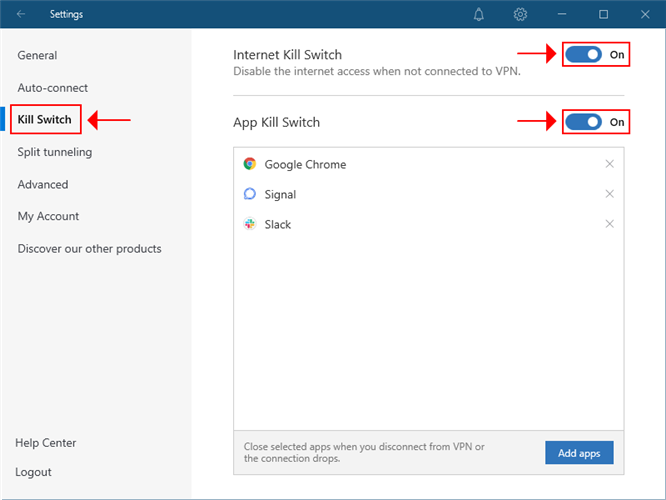
Task: Click the settings gear icon
Action: coord(520,14)
